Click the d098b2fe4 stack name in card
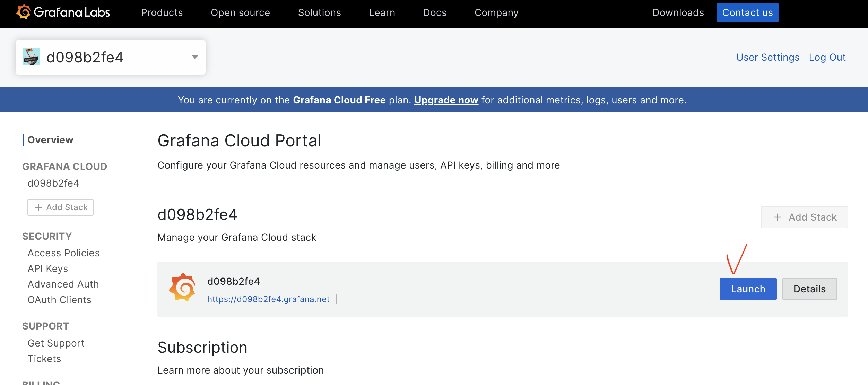 coord(233,281)
